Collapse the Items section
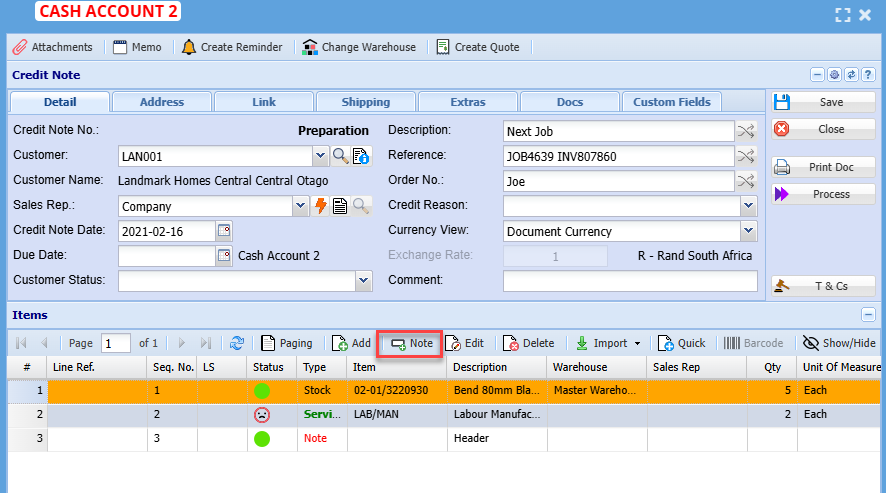 (x=868, y=315)
